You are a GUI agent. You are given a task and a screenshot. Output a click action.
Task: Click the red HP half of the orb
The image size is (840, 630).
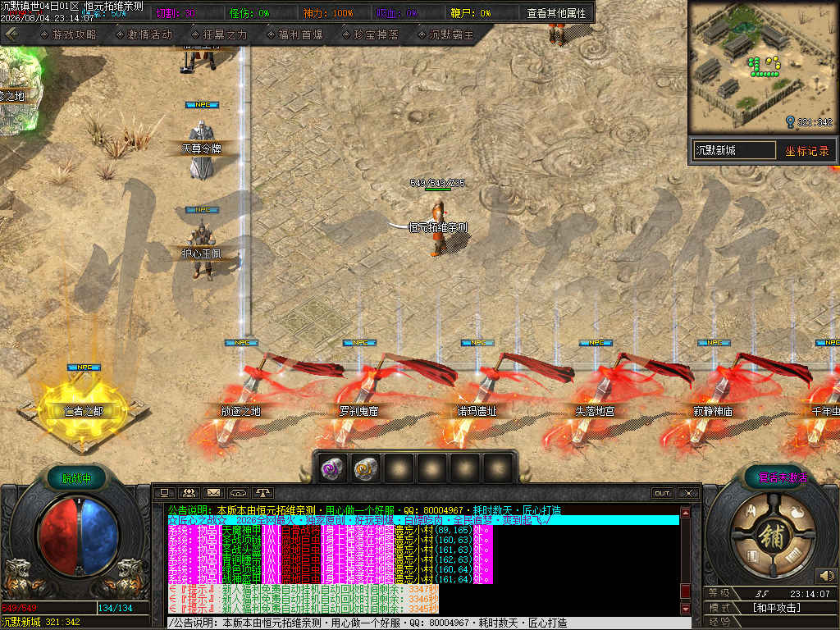pyautogui.click(x=59, y=536)
